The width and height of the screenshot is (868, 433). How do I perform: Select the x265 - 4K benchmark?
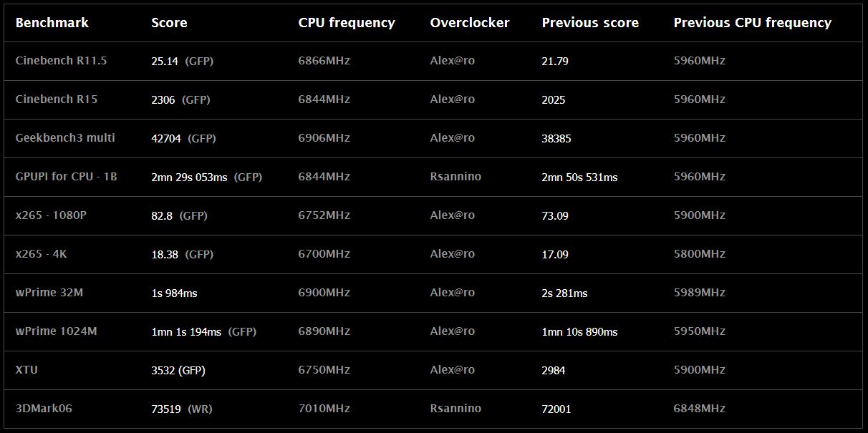pyautogui.click(x=41, y=254)
